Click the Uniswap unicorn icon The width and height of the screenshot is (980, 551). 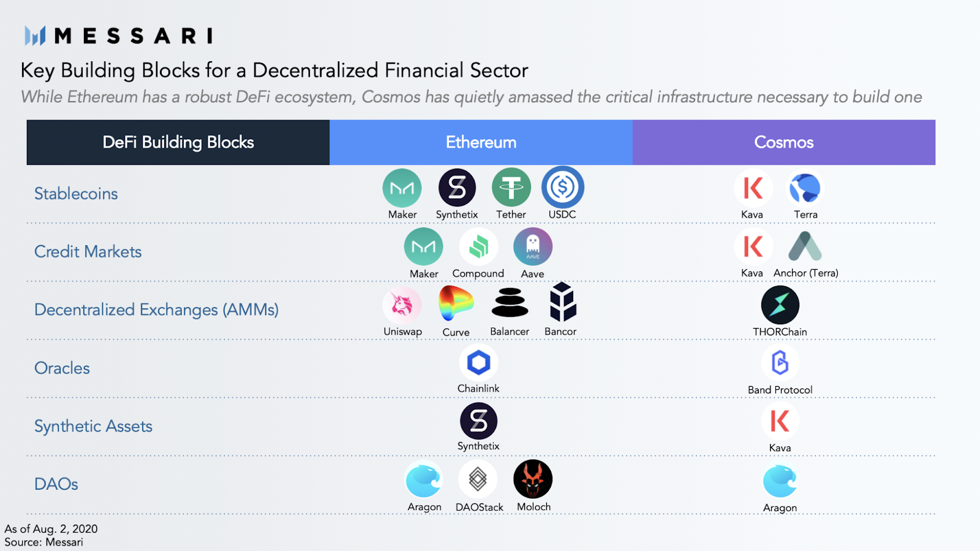[x=402, y=305]
